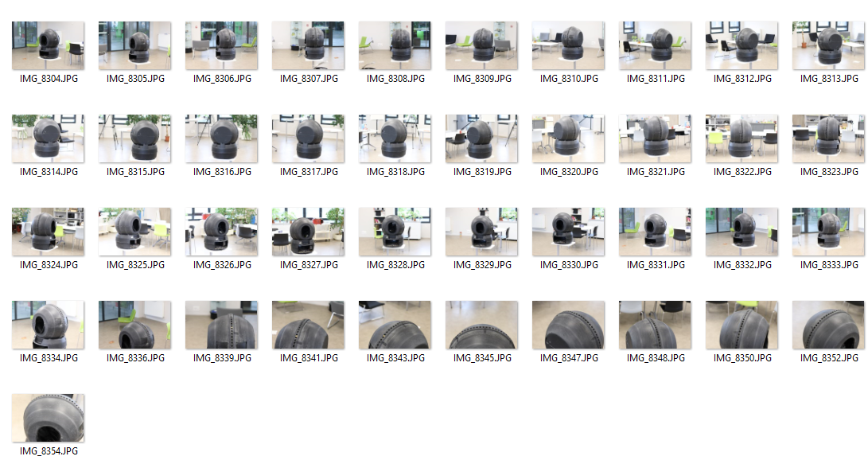The width and height of the screenshot is (868, 464).
Task: Select the IMG_8314.JPG thumbnail
Action: click(49, 139)
